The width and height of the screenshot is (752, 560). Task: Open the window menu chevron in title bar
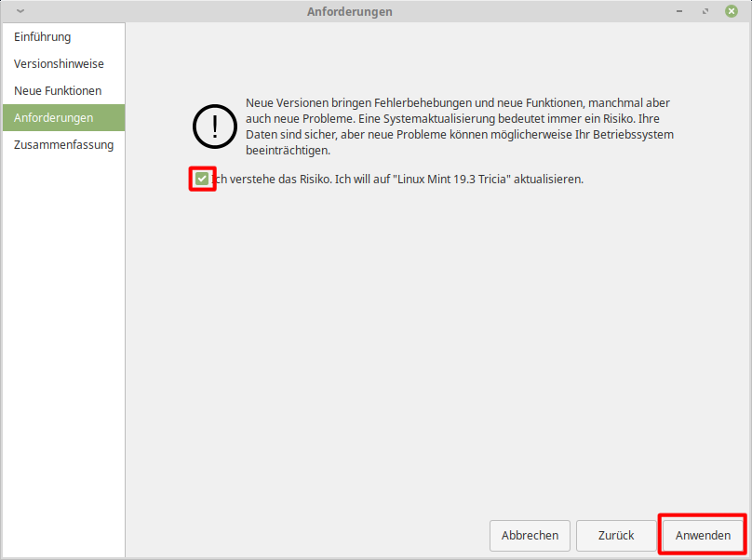click(20, 11)
